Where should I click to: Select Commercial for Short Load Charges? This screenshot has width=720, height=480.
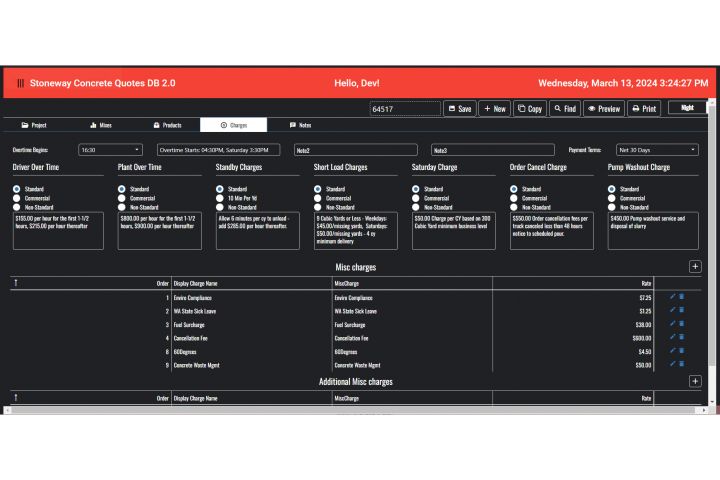coord(318,198)
